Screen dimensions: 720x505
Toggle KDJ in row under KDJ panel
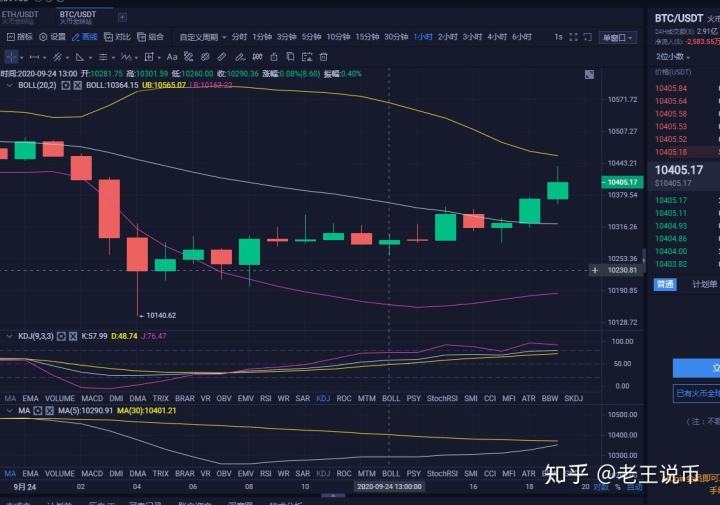coord(323,398)
